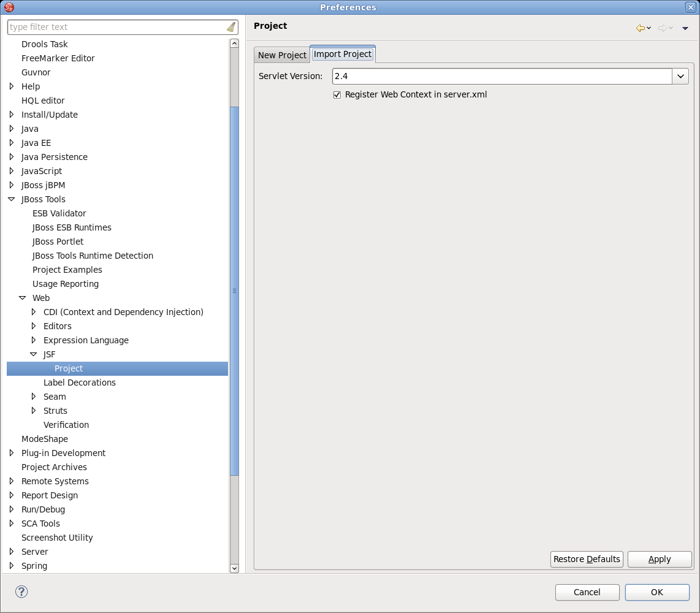Expand the Seam tree node
700x613 pixels.
point(34,397)
